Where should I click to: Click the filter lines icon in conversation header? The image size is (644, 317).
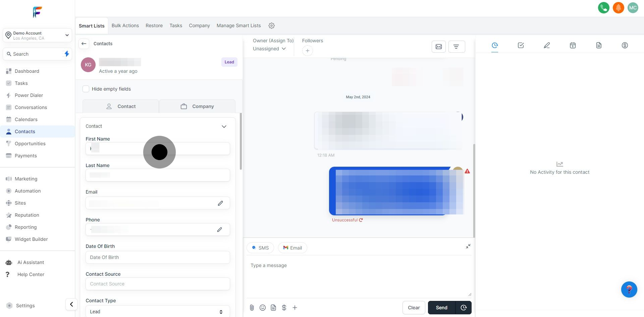[x=456, y=47]
